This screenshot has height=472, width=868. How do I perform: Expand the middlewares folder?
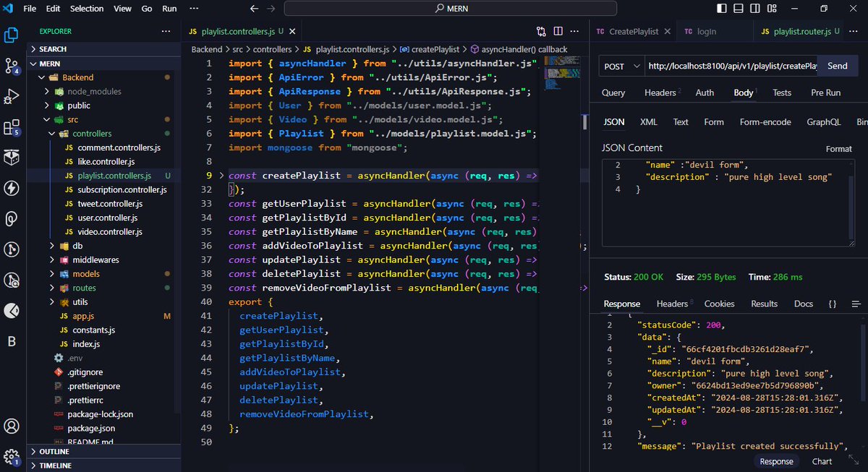tap(51, 259)
